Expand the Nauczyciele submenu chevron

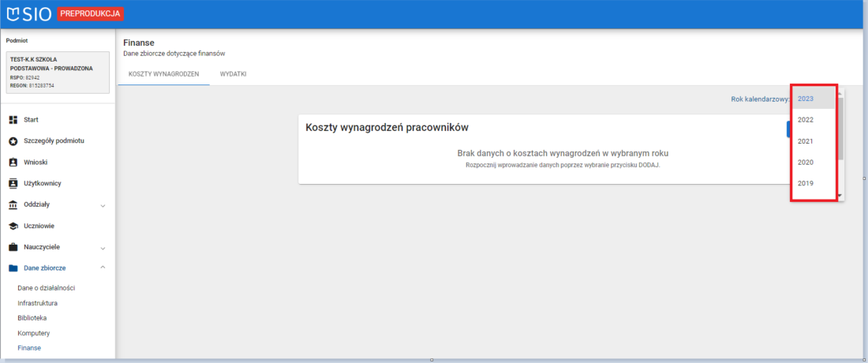pyautogui.click(x=103, y=247)
